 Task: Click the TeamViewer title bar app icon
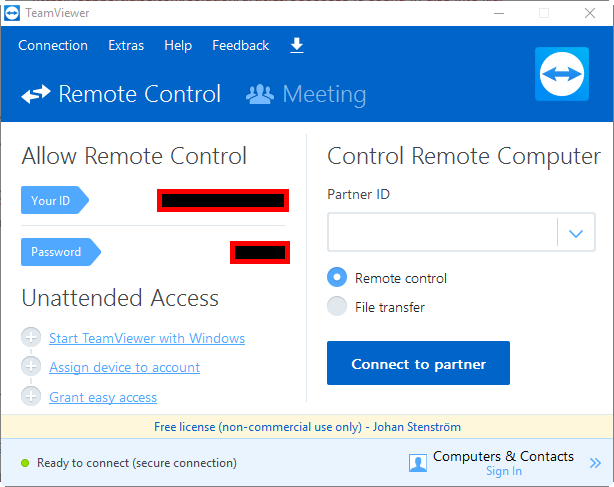12,13
